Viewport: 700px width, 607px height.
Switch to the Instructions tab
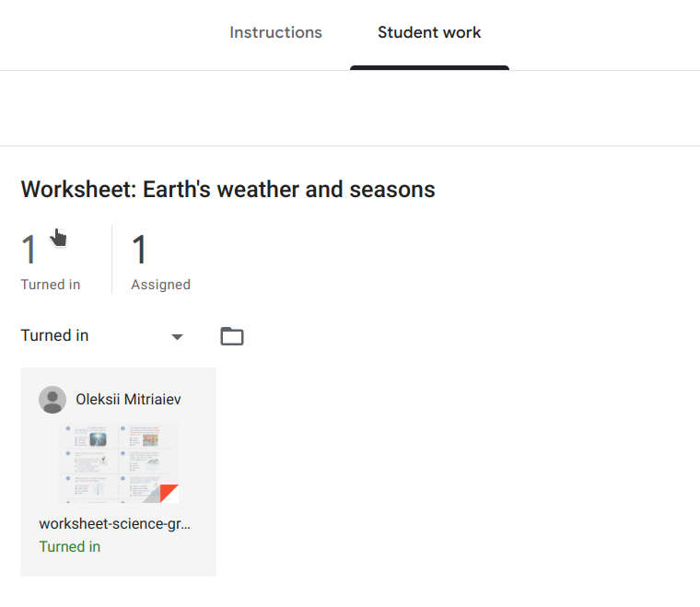(275, 32)
